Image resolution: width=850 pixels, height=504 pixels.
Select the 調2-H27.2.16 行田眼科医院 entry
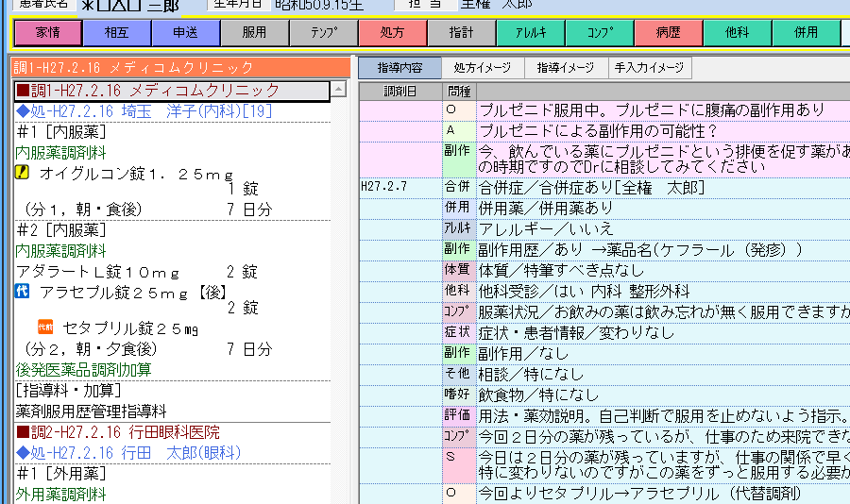point(118,432)
